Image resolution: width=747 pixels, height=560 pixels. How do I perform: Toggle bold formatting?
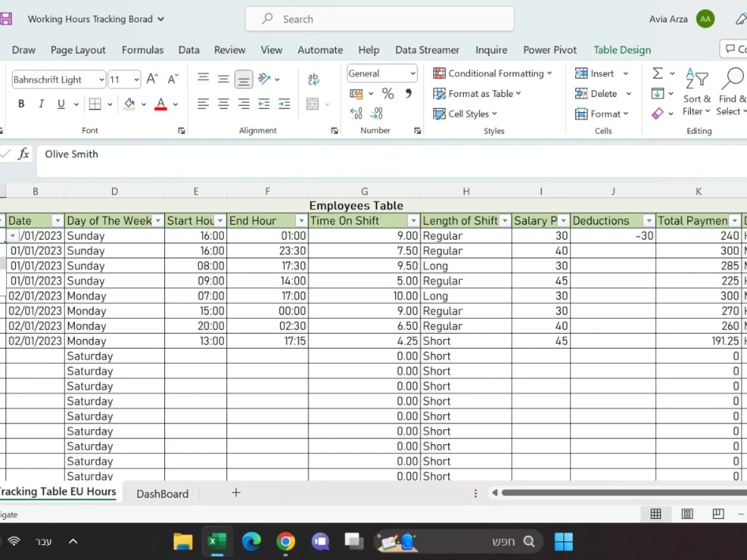pos(21,104)
